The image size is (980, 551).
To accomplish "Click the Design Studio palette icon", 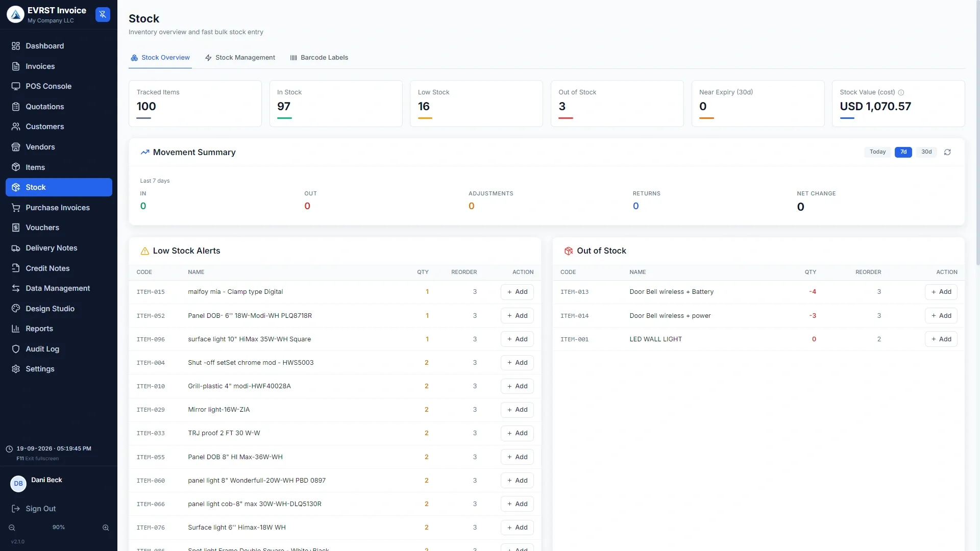I will tap(16, 309).
